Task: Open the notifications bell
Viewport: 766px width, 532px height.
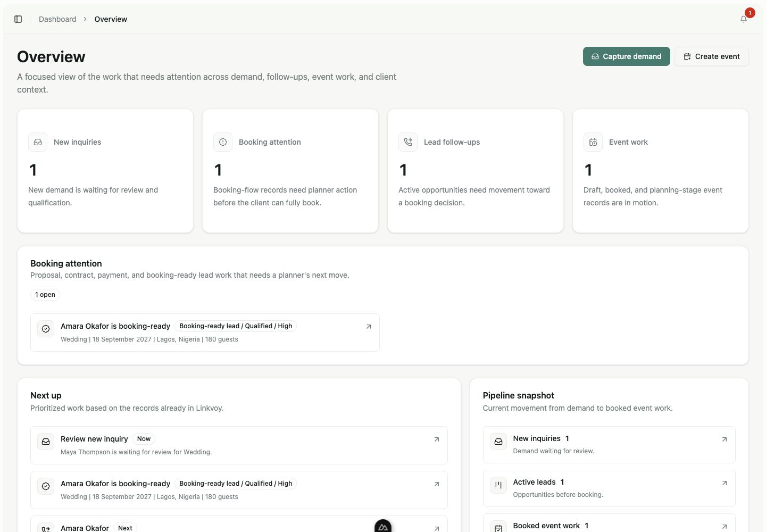Action: click(744, 19)
